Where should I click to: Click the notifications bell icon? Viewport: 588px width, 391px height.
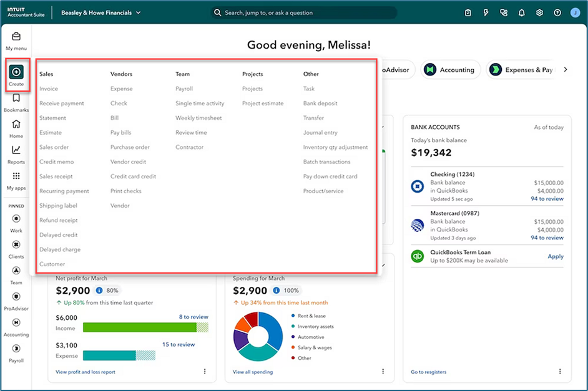522,12
